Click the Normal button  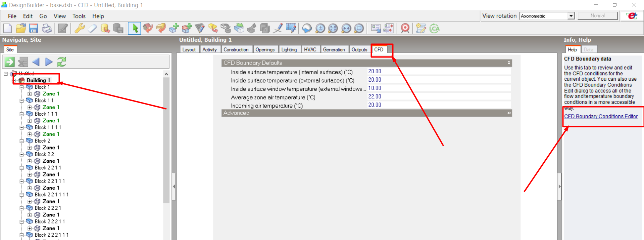coord(598,16)
